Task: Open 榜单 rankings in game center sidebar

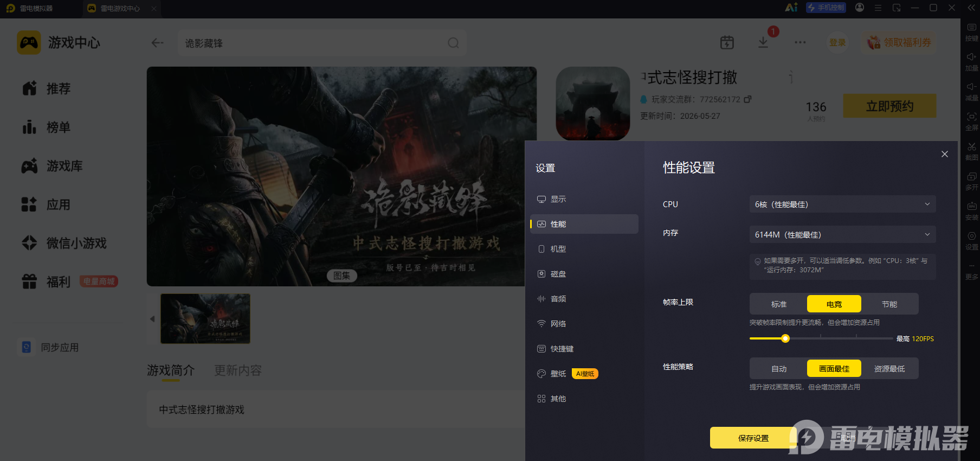Action: [47, 127]
